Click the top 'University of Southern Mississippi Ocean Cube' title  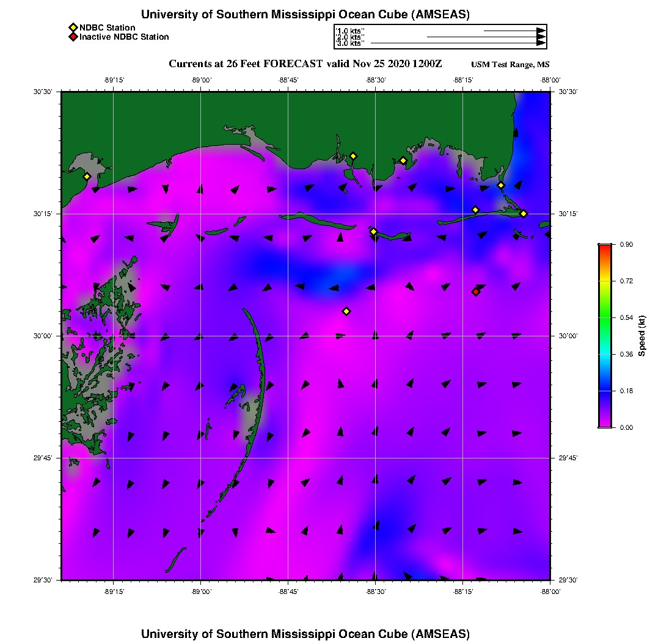point(305,14)
